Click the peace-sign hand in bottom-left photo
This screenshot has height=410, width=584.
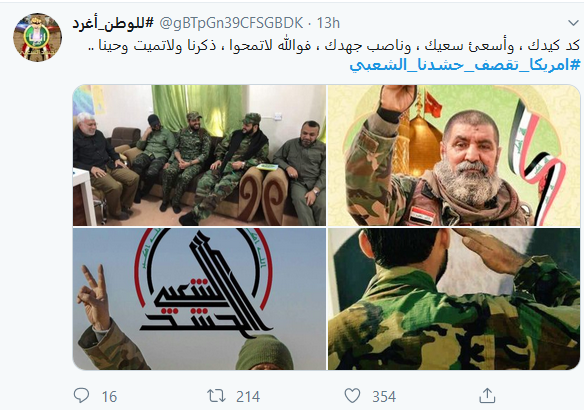click(x=93, y=296)
